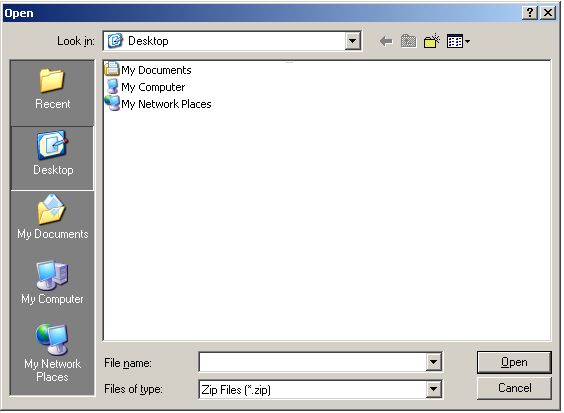Expand the Files of type dropdown

coord(434,389)
